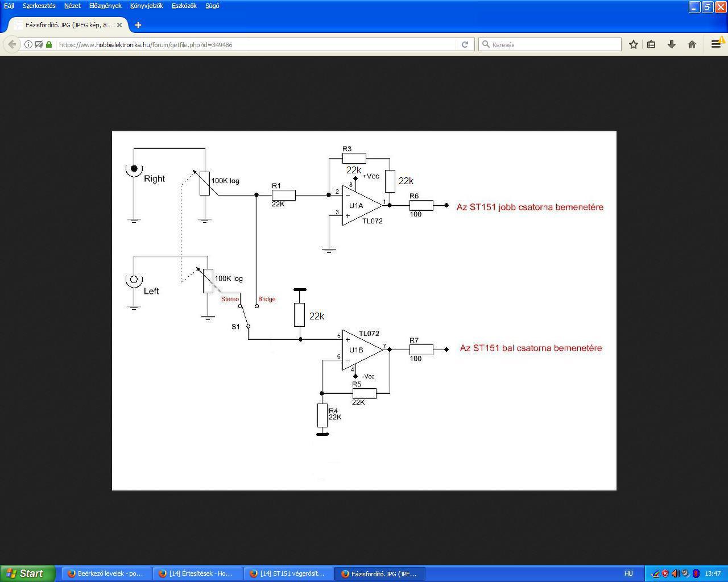Click the red 'Stereo' switch label
Screen dimensions: 728x582
[230, 299]
